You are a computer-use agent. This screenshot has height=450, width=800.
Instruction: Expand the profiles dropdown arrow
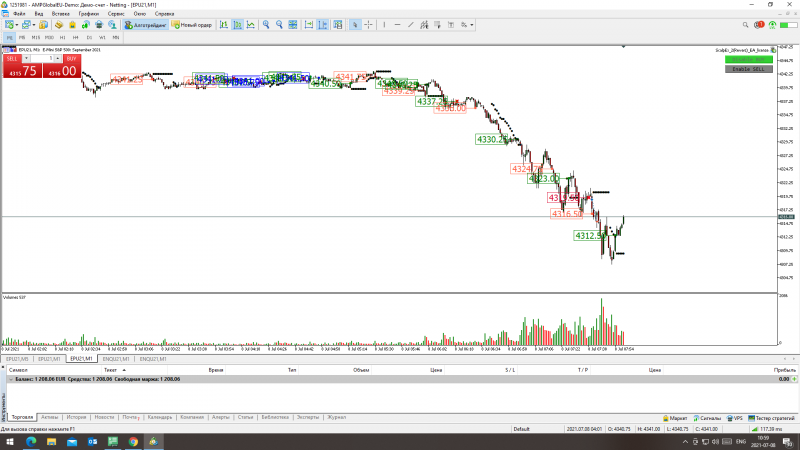[x=34, y=24]
